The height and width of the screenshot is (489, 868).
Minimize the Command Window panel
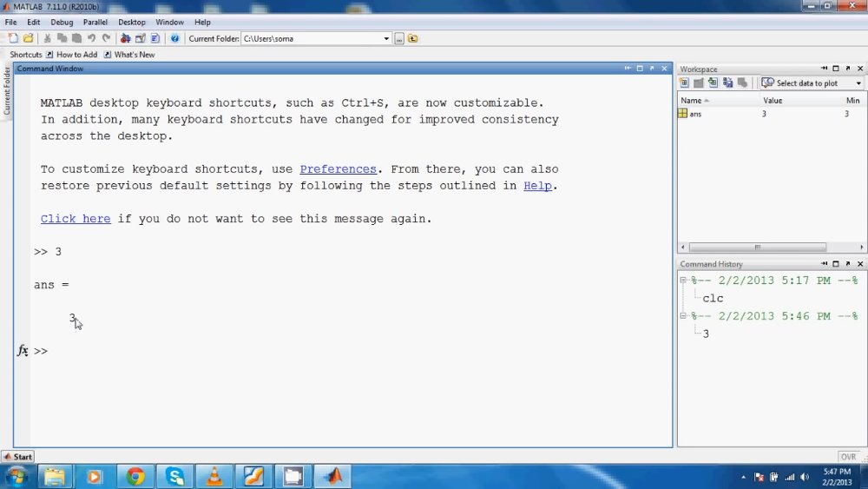tap(628, 68)
